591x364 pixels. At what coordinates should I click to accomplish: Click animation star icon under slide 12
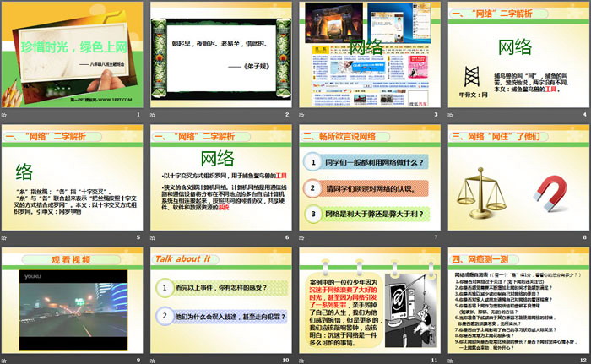450,361
